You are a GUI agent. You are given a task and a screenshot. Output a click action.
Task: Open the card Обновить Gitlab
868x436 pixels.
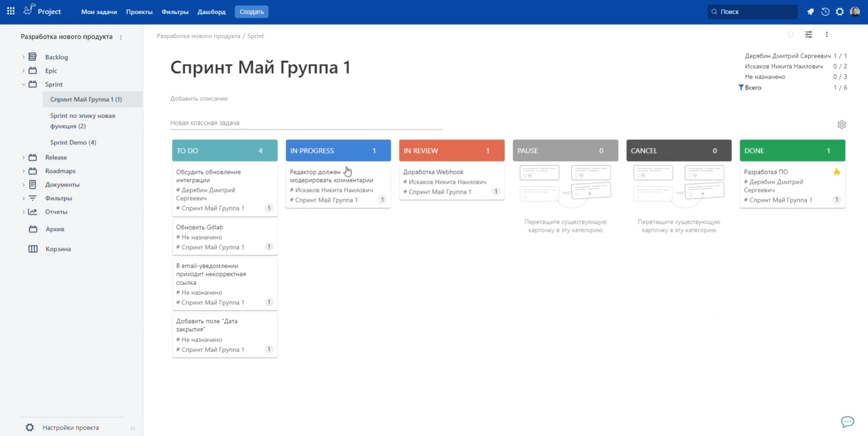tap(225, 237)
